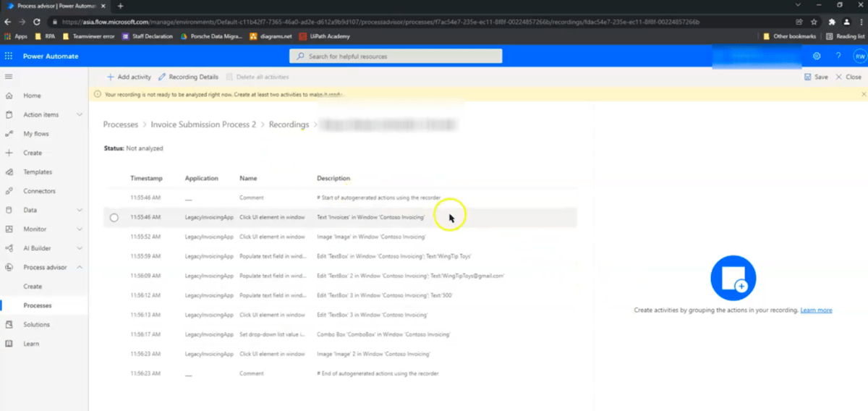The height and width of the screenshot is (411, 868).
Task: Click the Templates icon
Action: [9, 172]
